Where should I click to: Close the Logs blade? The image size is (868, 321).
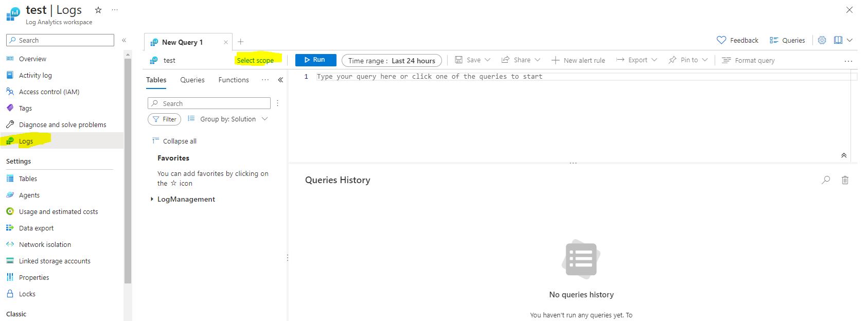849,10
